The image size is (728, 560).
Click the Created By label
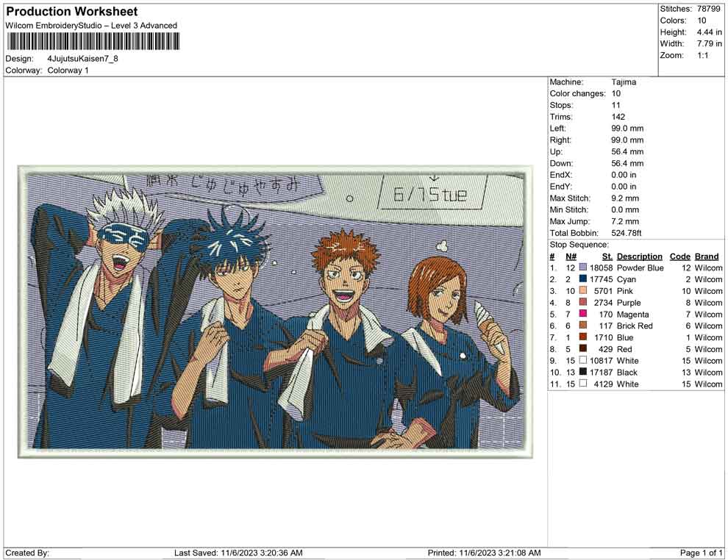point(27,553)
